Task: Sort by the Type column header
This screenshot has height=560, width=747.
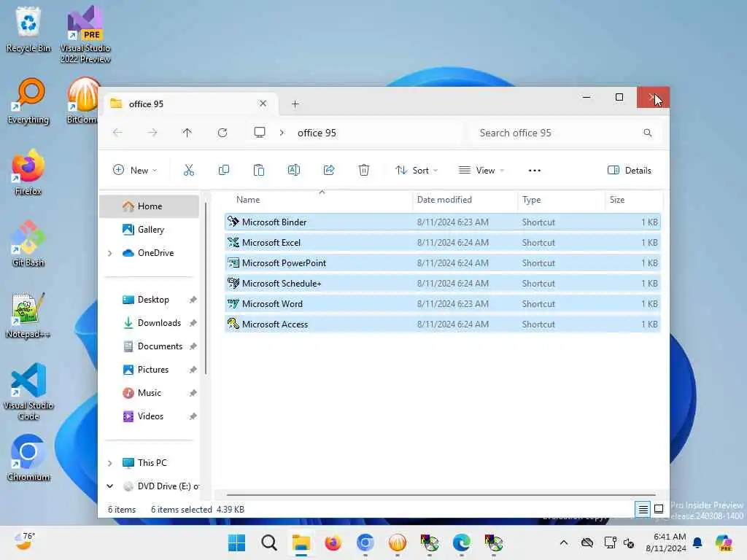Action: [531, 200]
